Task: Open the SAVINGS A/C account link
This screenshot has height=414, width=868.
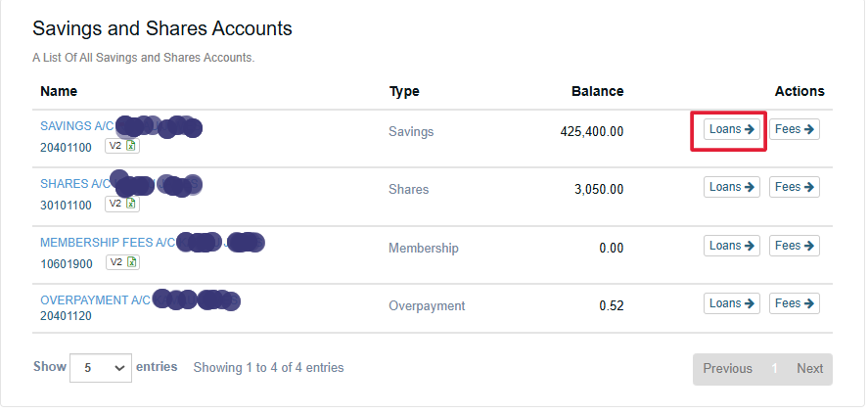Action: (77, 126)
